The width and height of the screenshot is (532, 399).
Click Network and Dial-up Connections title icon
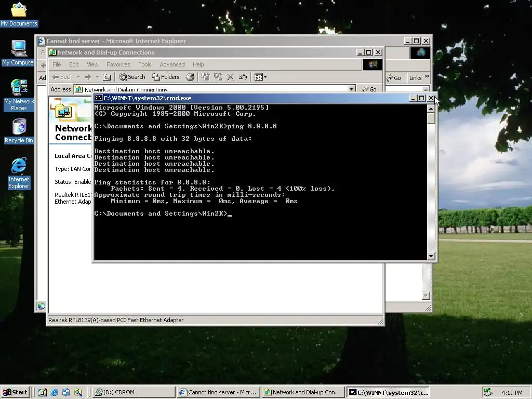53,52
